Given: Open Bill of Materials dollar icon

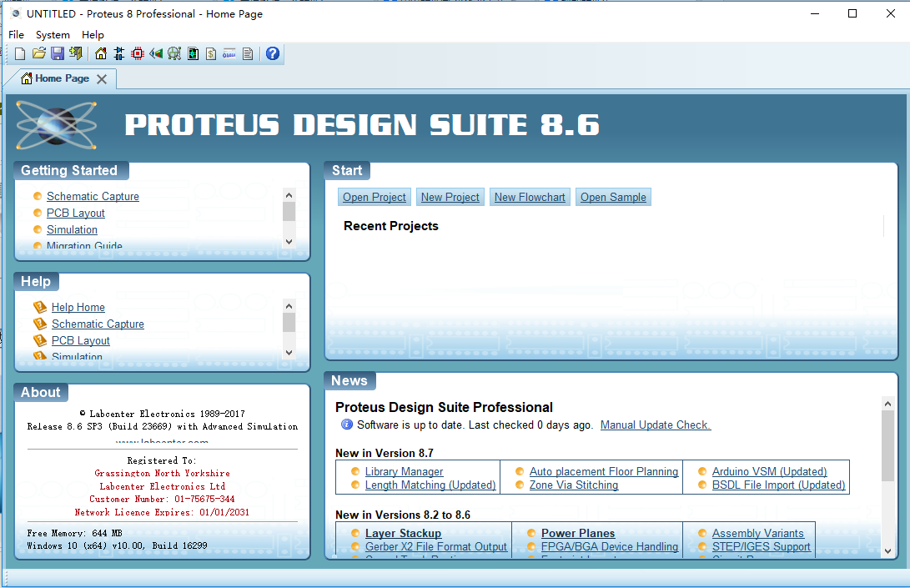Looking at the screenshot, I should [211, 54].
